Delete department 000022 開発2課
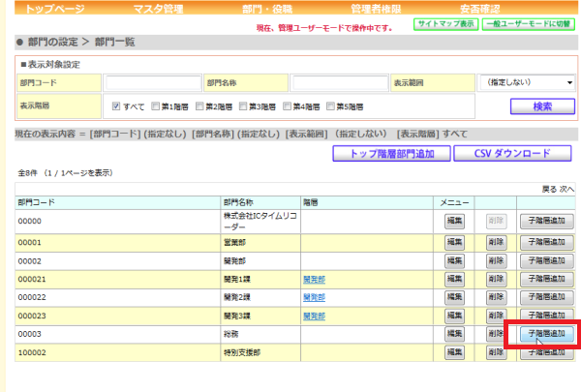The width and height of the screenshot is (581, 392). pos(496,297)
